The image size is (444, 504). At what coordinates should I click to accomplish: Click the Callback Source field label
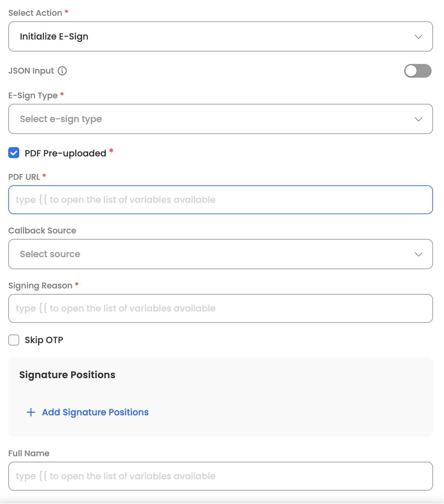click(x=42, y=231)
